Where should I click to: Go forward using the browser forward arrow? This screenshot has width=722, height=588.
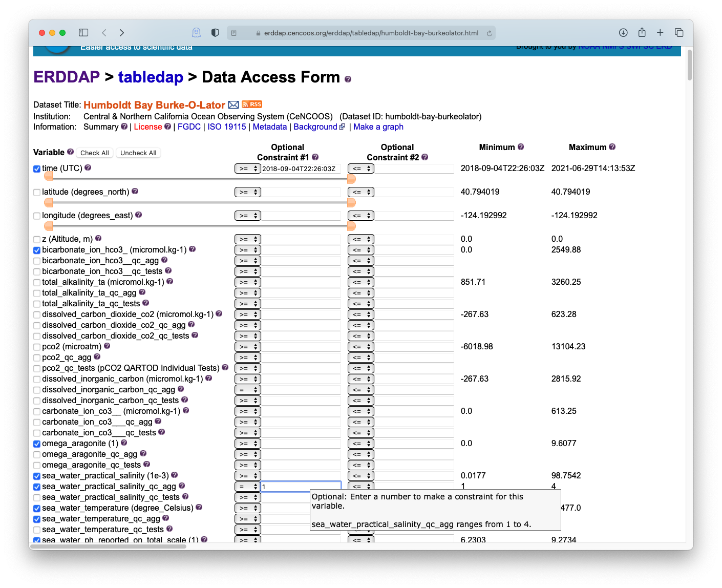click(x=121, y=33)
